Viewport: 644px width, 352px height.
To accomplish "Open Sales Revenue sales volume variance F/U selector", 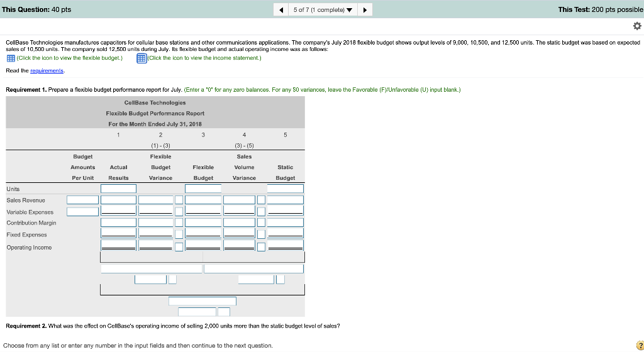I will [x=261, y=200].
